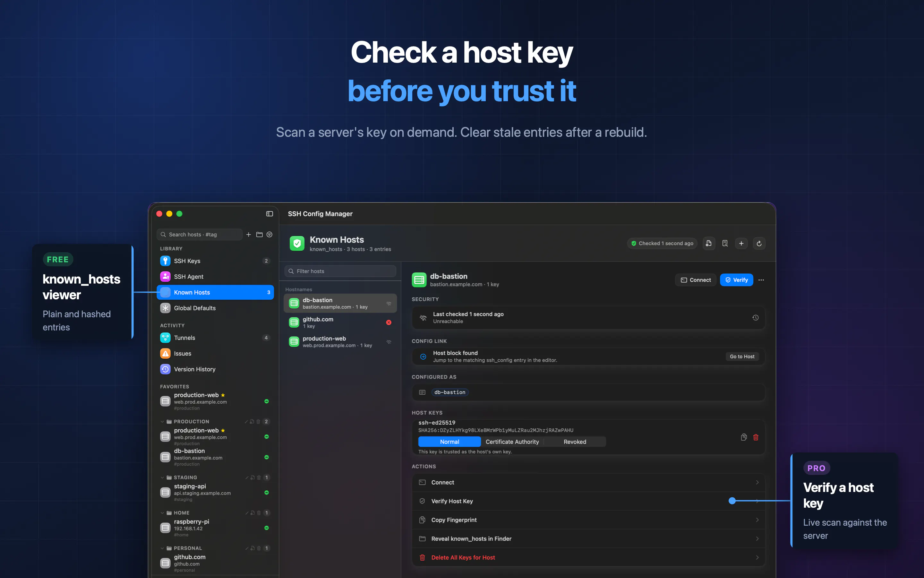The image size is (924, 578).
Task: Open Delete All Keys for Host chevron
Action: [757, 557]
